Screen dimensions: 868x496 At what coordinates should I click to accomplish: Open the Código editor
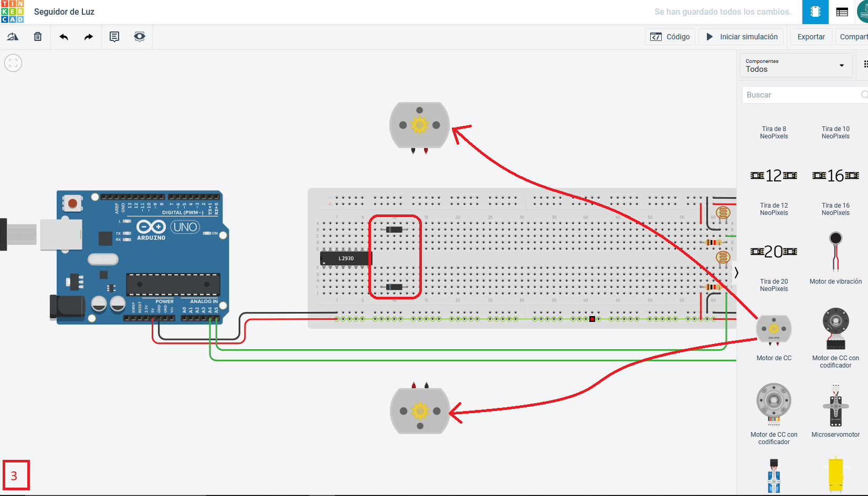(x=670, y=37)
